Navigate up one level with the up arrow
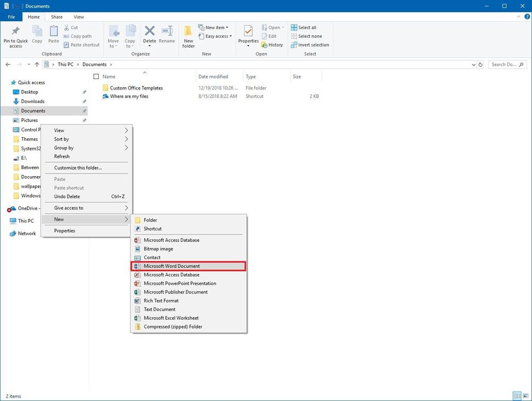 37,64
